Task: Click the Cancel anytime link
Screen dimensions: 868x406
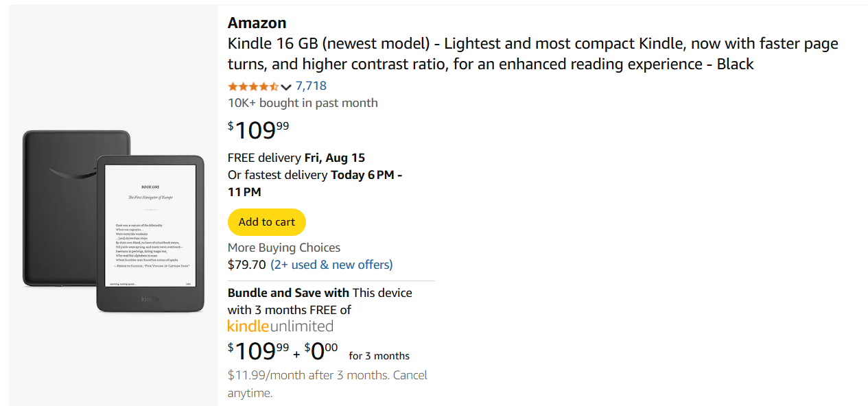Action: click(412, 374)
